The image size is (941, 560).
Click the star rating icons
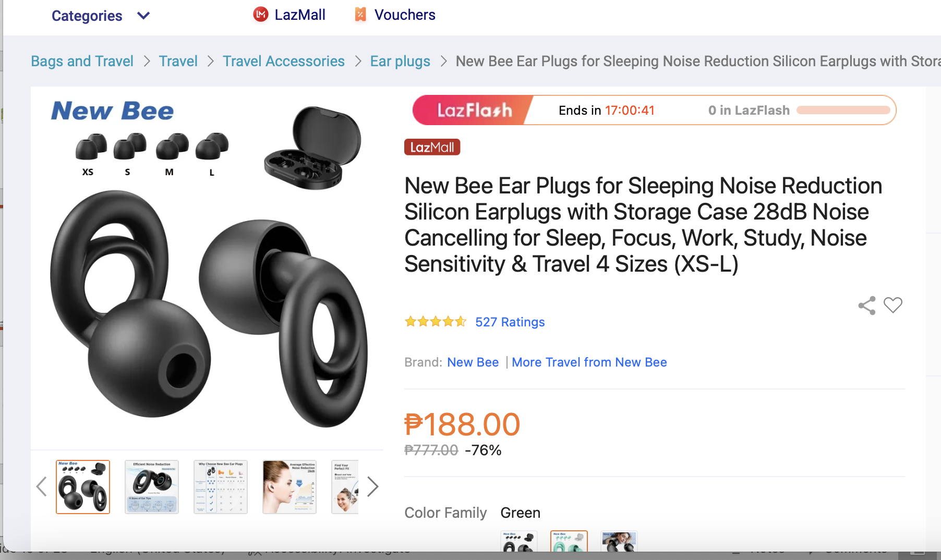click(435, 322)
